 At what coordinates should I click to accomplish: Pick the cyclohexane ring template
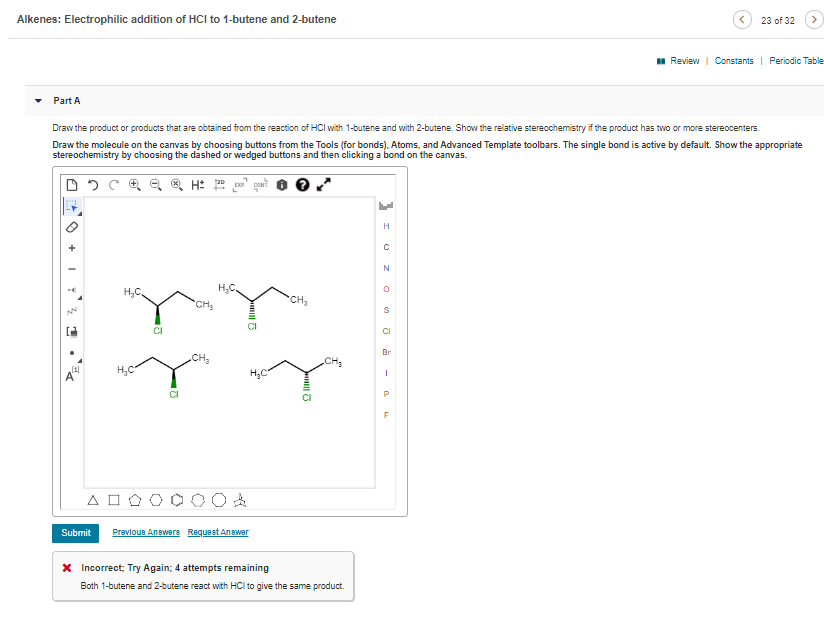pos(155,499)
